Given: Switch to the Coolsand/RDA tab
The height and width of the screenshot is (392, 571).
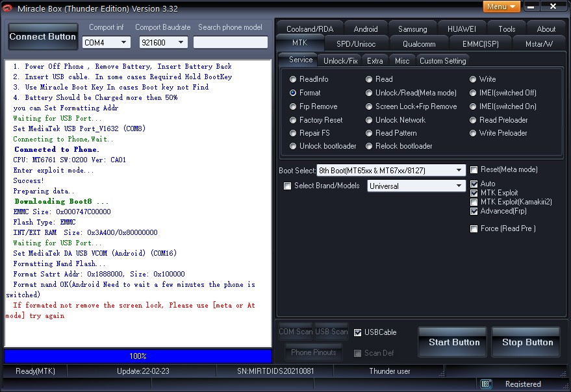Looking at the screenshot, I should [309, 29].
